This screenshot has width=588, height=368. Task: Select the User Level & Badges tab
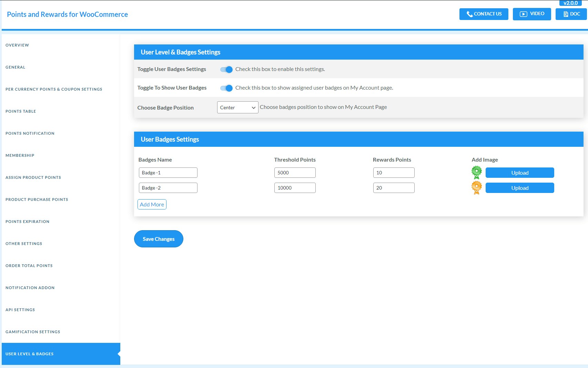61,354
